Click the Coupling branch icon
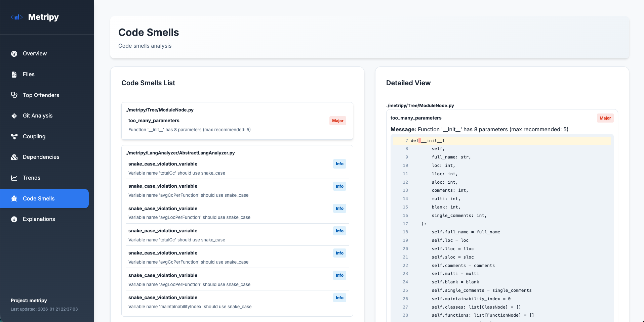The height and width of the screenshot is (322, 644). coord(14,137)
